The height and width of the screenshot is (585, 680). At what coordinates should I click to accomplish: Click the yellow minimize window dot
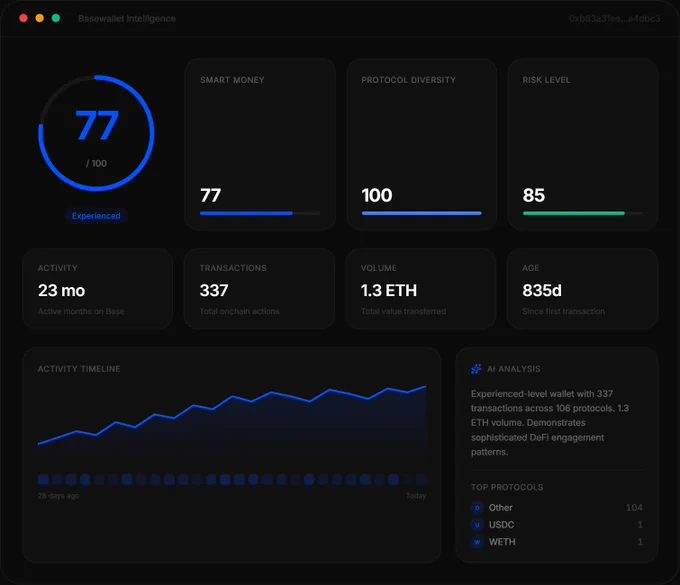click(39, 18)
